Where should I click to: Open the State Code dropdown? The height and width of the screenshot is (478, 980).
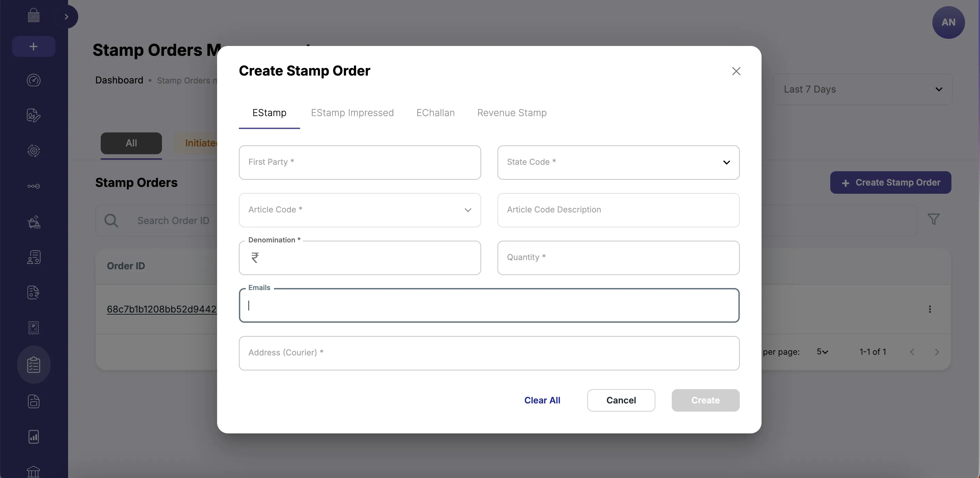coord(618,162)
